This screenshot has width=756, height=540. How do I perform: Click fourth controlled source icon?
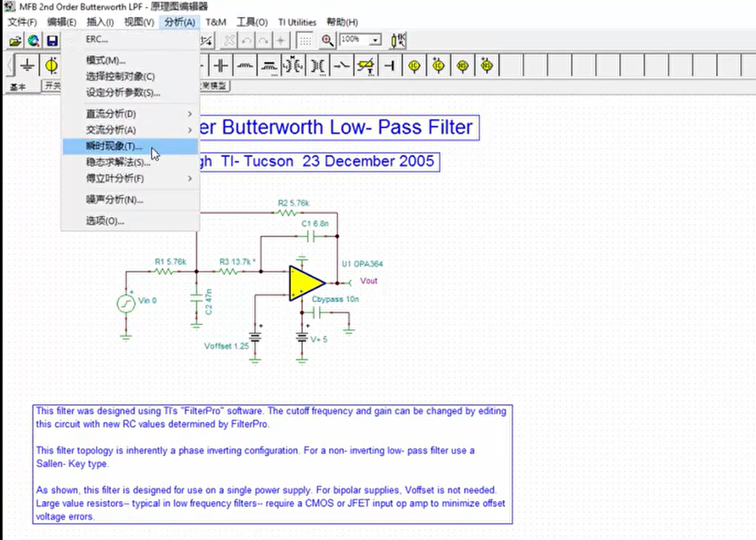coord(487,65)
